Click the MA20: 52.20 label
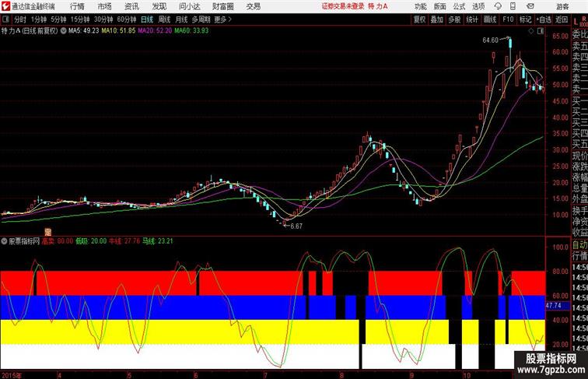The height and width of the screenshot is (379, 588). pyautogui.click(x=155, y=31)
